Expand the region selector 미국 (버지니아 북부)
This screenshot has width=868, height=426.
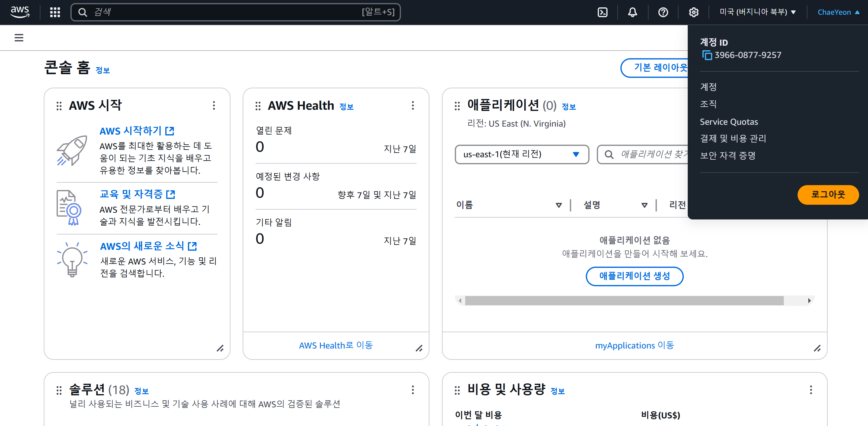pyautogui.click(x=757, y=12)
